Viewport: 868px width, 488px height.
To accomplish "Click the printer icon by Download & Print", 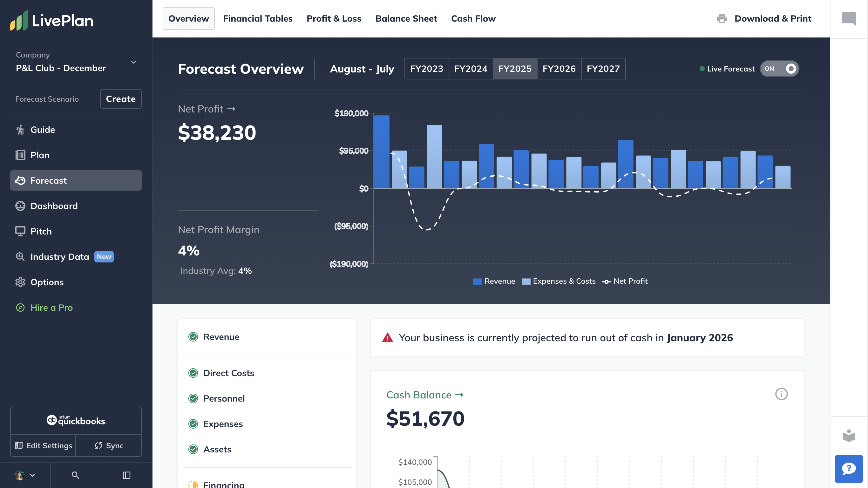I will pos(722,18).
